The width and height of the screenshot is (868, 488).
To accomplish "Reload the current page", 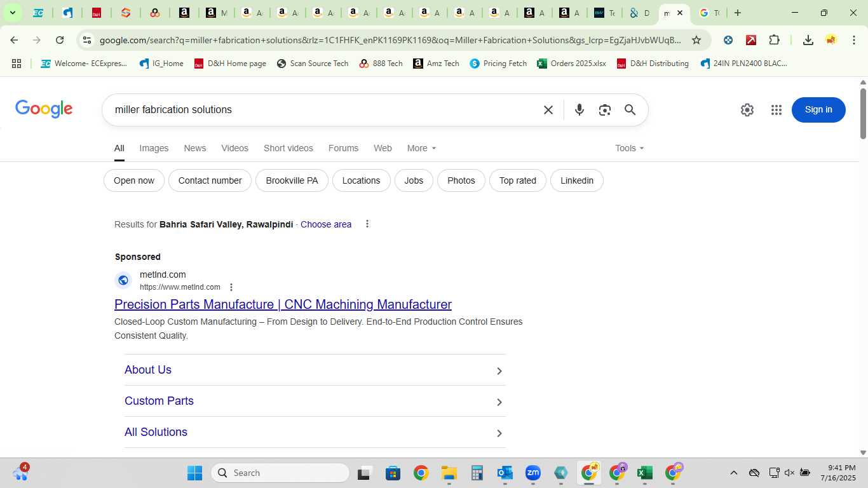I will click(60, 40).
